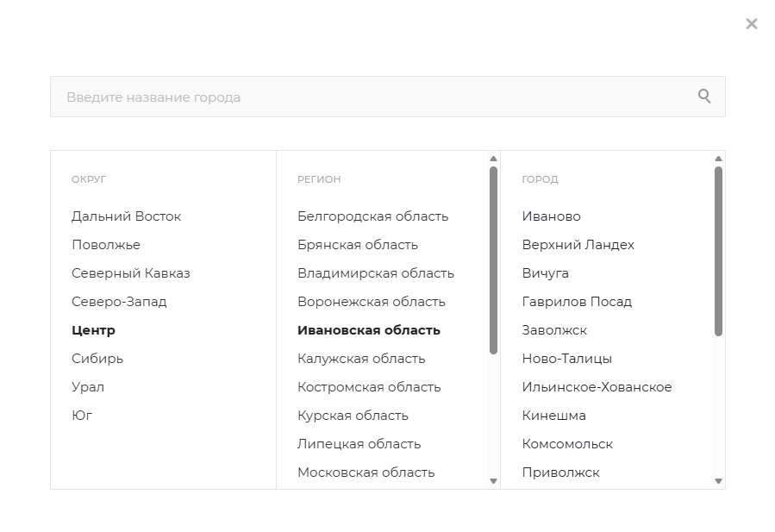Click the magnifier search icon
The image size is (775, 532).
pos(704,96)
